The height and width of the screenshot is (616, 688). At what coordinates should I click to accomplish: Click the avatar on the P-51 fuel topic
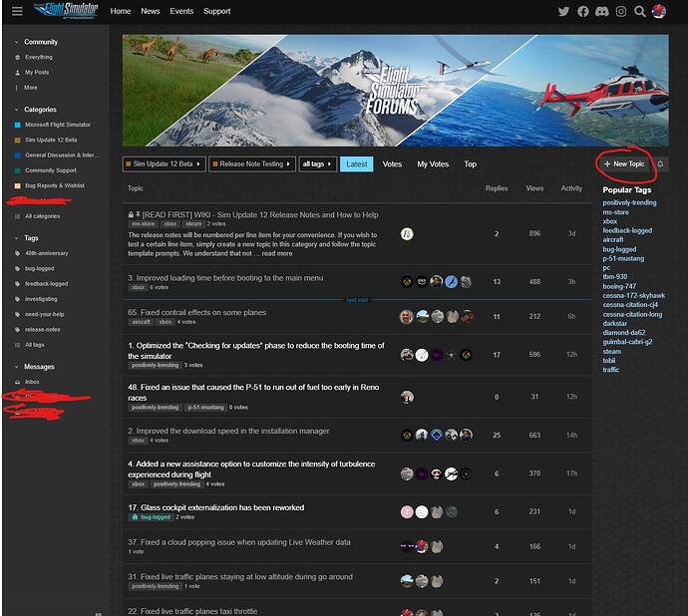click(407, 397)
